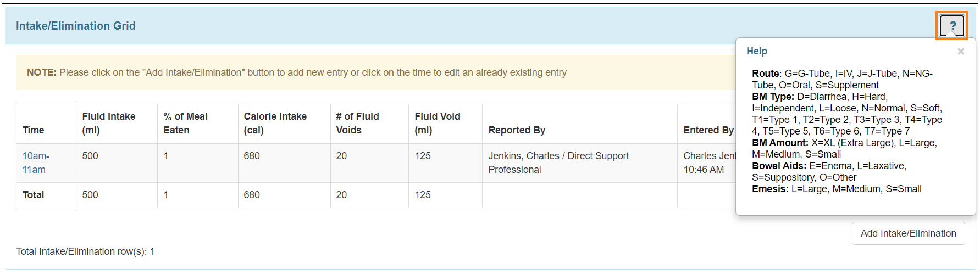The image size is (980, 274).
Task: Click the 680 calorie value in first row
Action: [252, 156]
